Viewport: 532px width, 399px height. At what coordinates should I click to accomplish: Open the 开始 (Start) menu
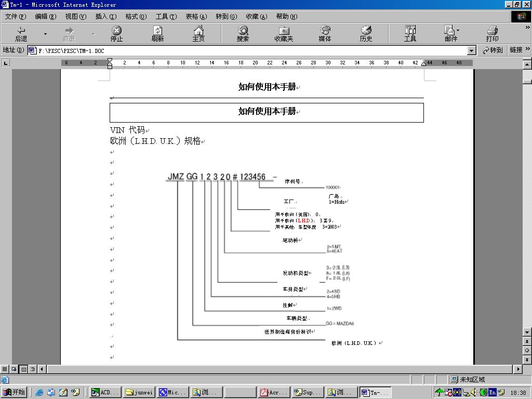pos(15,392)
